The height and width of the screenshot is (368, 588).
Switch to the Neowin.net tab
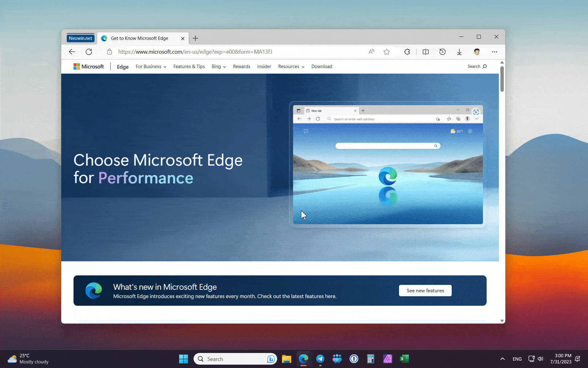[81, 38]
